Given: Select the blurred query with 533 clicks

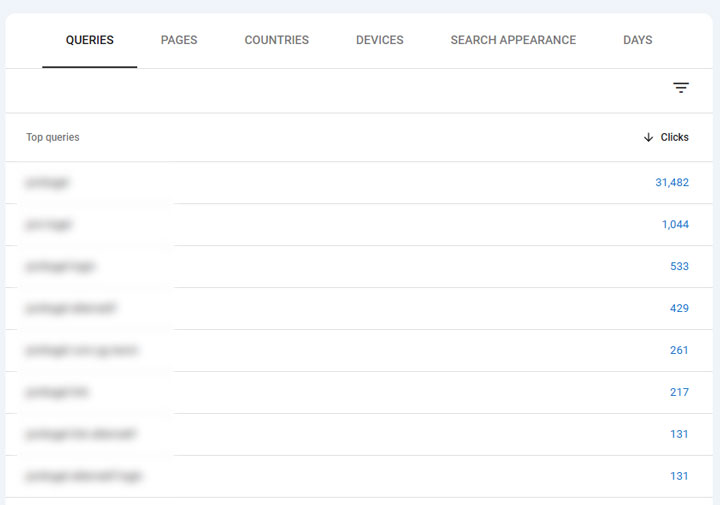Looking at the screenshot, I should pos(61,266).
